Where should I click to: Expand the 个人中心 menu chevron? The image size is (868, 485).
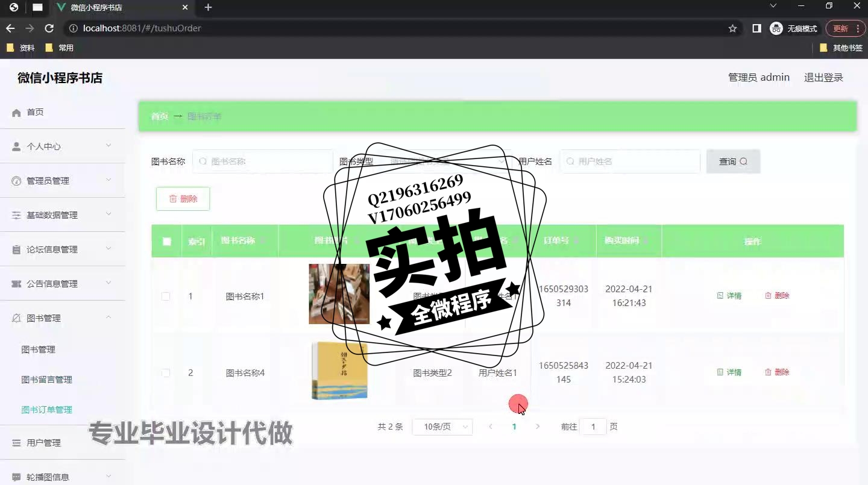point(108,145)
